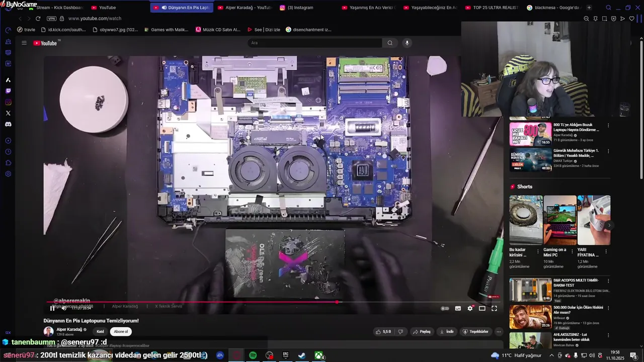The height and width of the screenshot is (362, 644).
Task: Focus the YouTube 'Ara' search field
Action: click(314, 43)
